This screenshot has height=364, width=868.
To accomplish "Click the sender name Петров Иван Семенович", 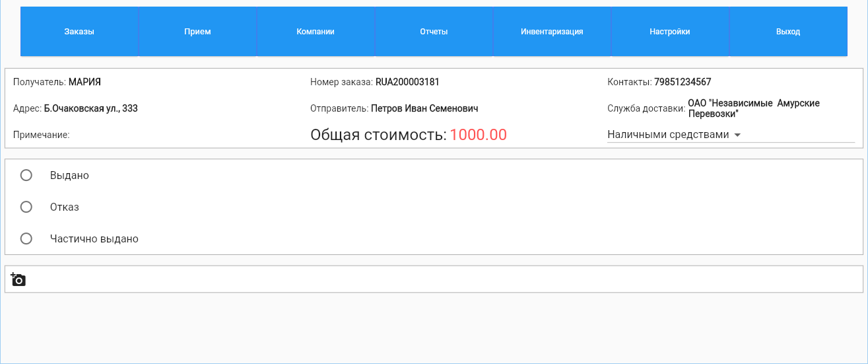I will coord(424,108).
